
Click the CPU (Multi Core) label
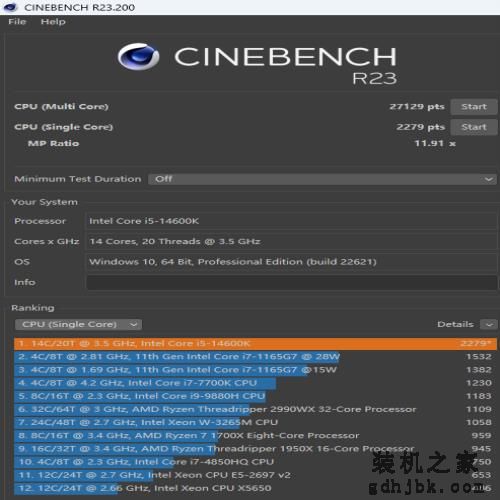[x=61, y=107]
